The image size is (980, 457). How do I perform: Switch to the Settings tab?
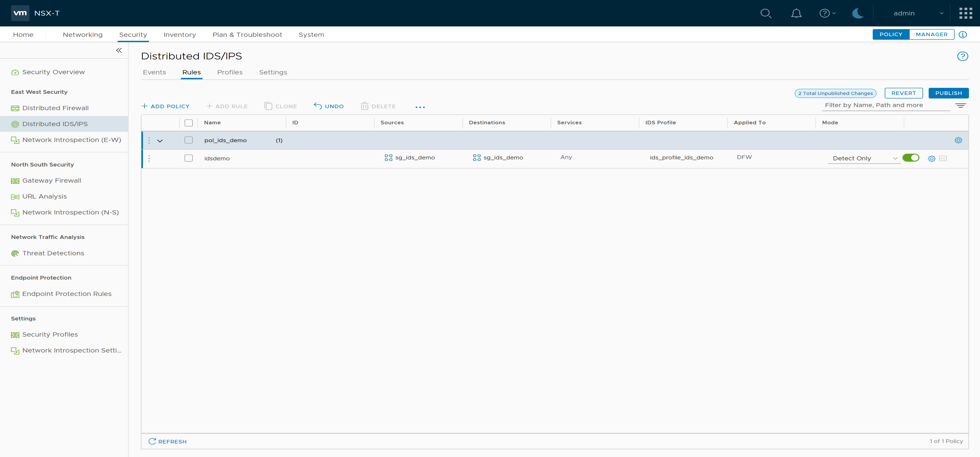pos(273,72)
